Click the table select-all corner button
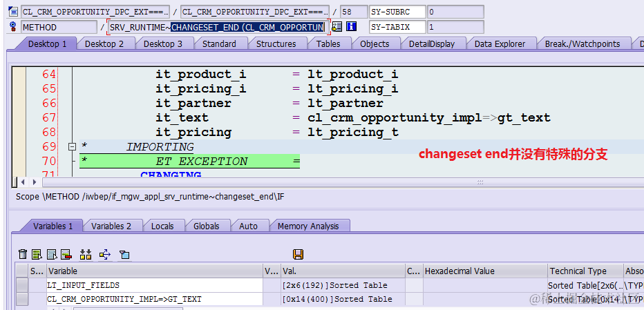644x310 pixels. (x=22, y=271)
